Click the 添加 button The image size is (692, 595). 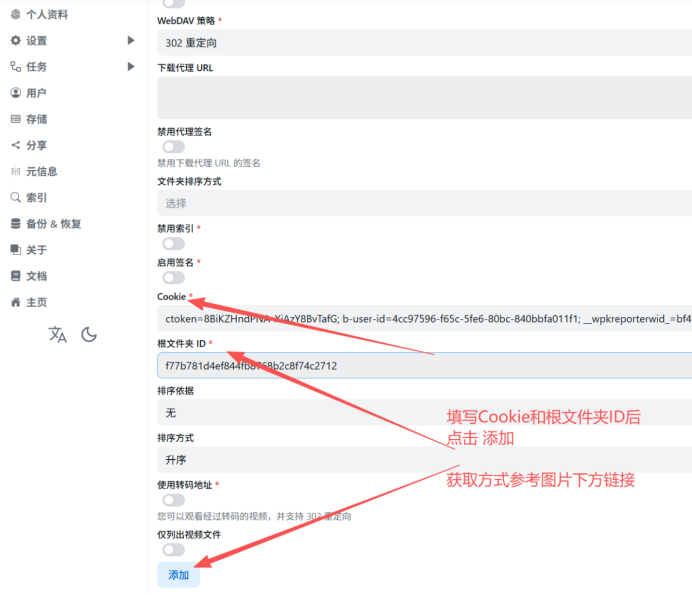click(178, 575)
